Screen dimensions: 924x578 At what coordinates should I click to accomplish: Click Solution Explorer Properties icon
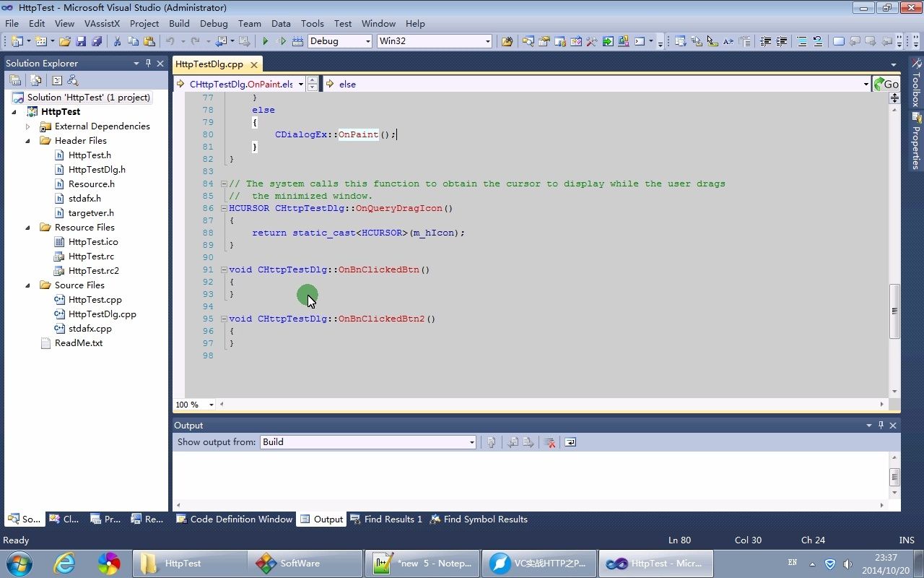coord(15,80)
